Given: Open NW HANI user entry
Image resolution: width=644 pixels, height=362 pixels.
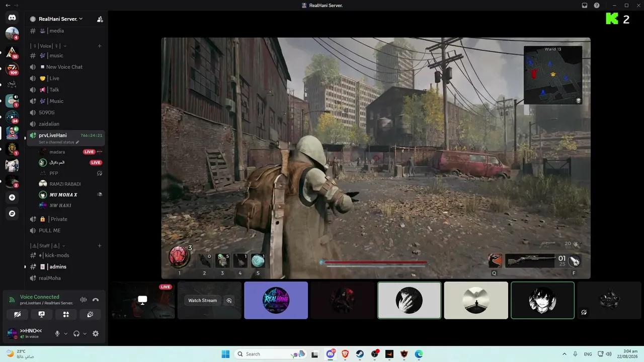Looking at the screenshot, I should [70, 206].
